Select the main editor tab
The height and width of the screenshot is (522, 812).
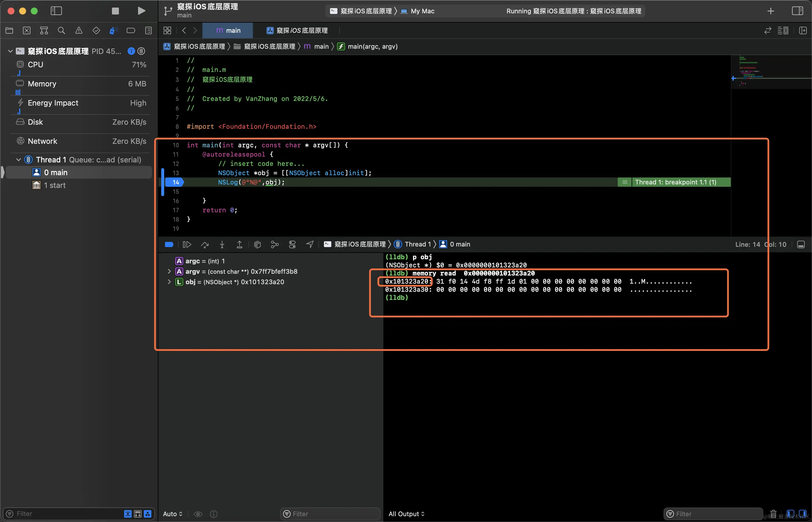click(x=228, y=30)
